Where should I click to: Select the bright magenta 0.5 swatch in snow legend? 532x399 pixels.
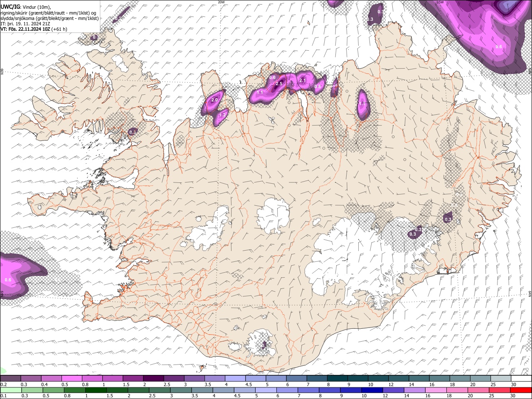click(71, 378)
